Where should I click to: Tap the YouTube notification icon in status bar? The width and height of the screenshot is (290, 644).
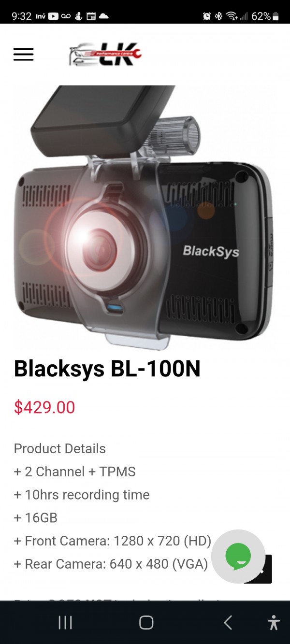click(x=53, y=16)
